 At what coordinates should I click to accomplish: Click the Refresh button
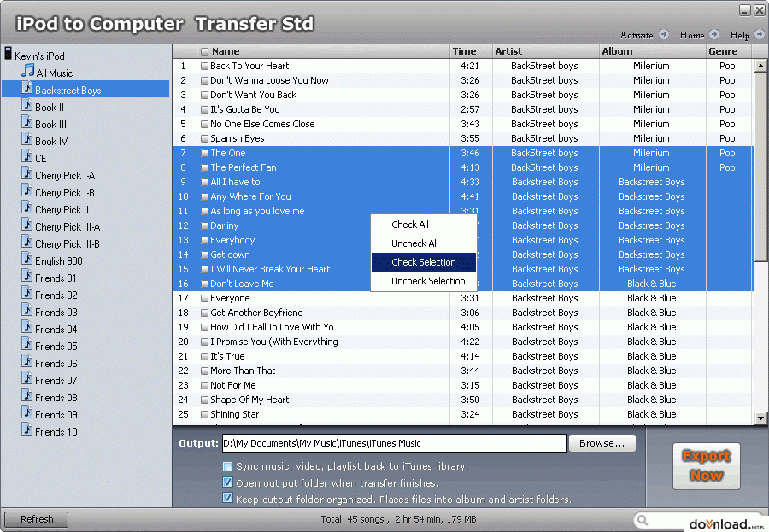[36, 518]
